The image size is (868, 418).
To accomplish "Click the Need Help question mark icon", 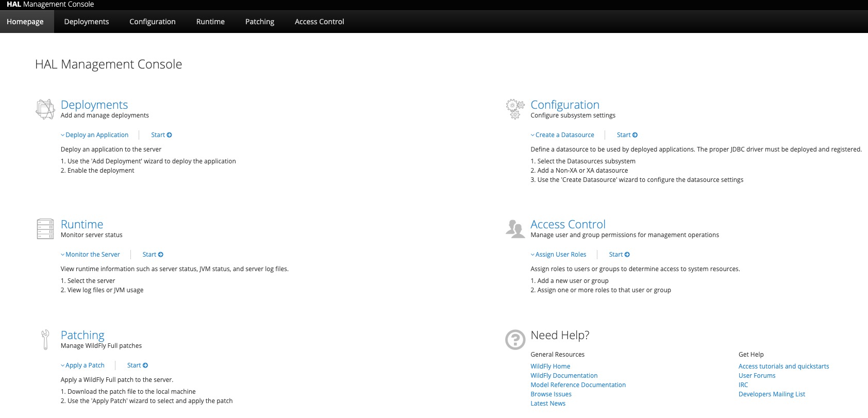I will coord(515,340).
